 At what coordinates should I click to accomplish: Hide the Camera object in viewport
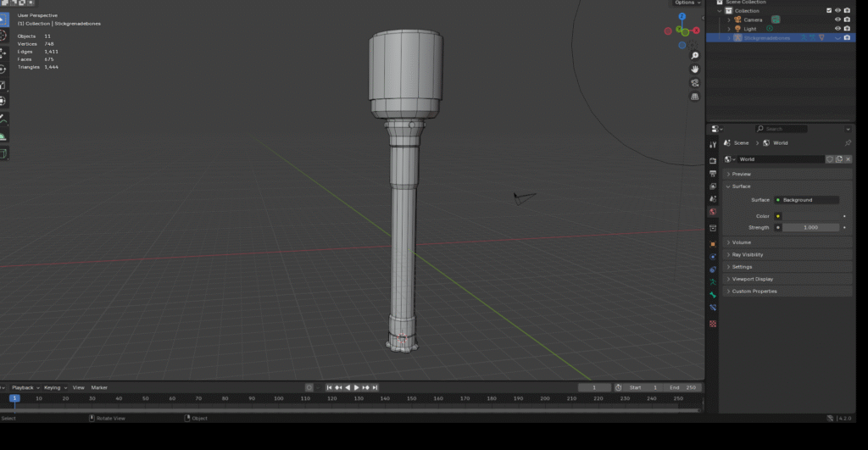point(837,19)
